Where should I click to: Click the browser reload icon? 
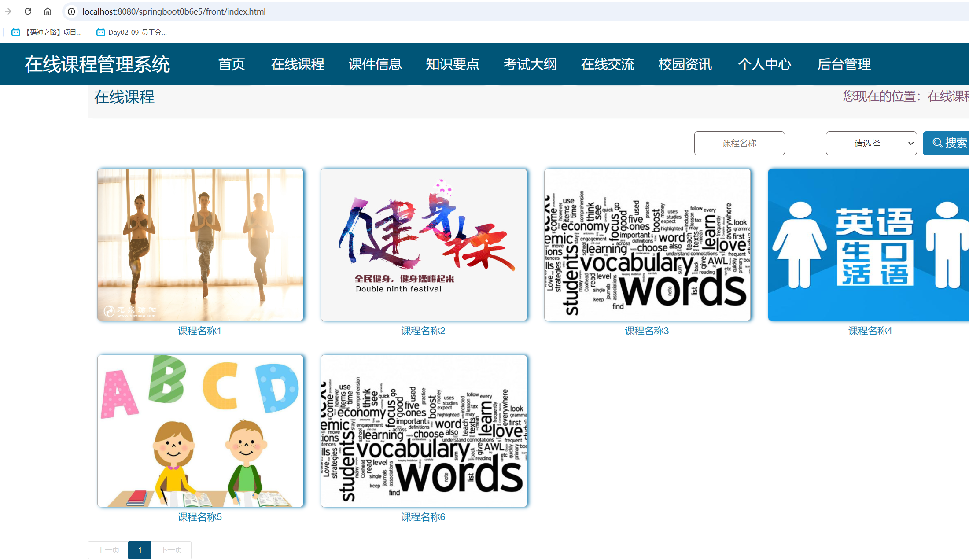tap(28, 11)
